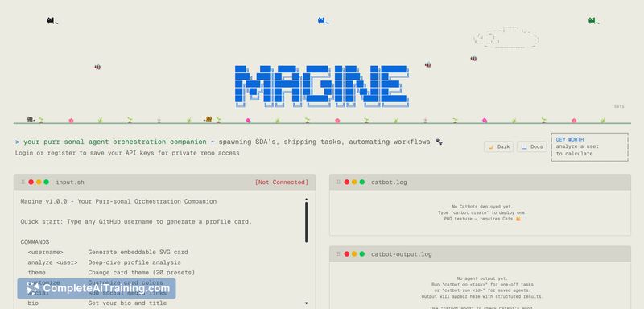Open the DEV WORTH box
Screen dimensions: 644x309
[x=590, y=147]
